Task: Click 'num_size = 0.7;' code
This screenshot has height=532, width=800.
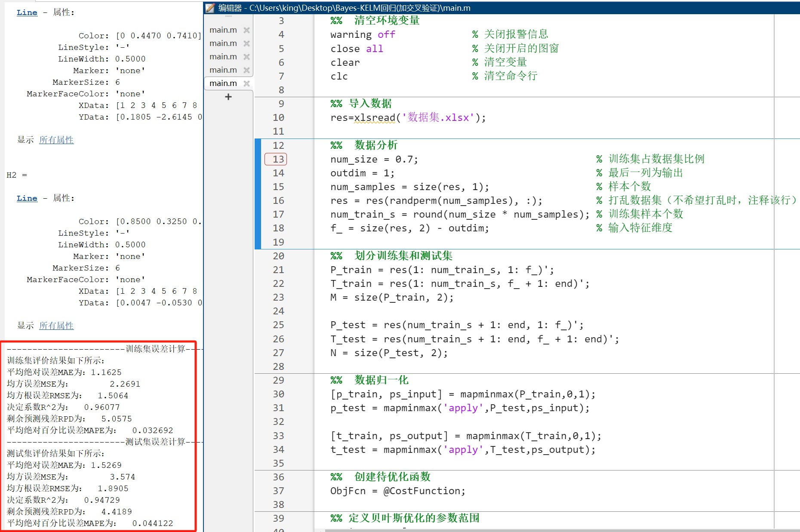Action: [x=374, y=159]
